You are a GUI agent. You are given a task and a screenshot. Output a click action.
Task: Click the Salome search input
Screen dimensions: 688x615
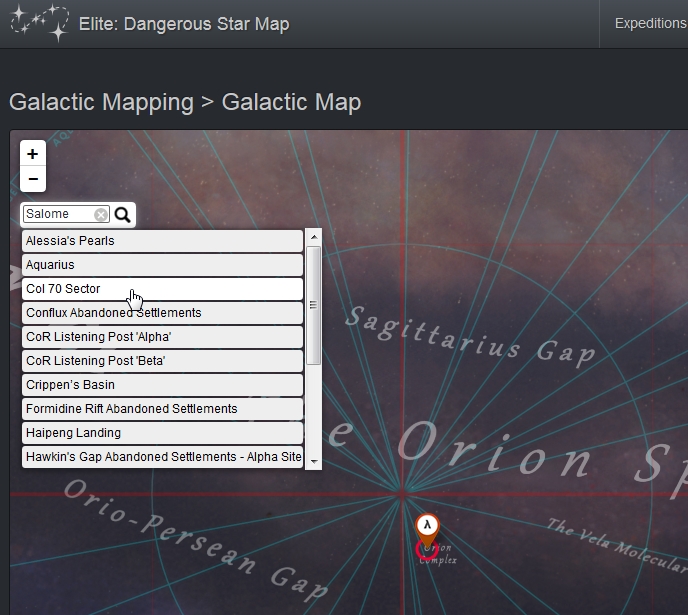coord(66,214)
